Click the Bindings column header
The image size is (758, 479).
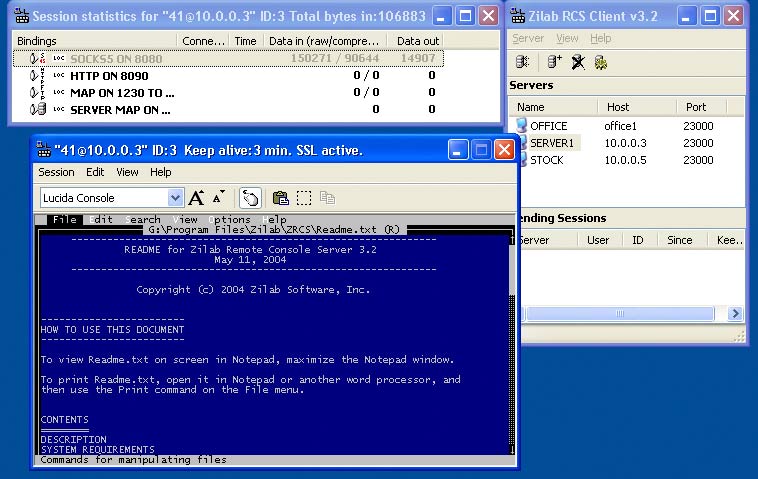point(95,41)
